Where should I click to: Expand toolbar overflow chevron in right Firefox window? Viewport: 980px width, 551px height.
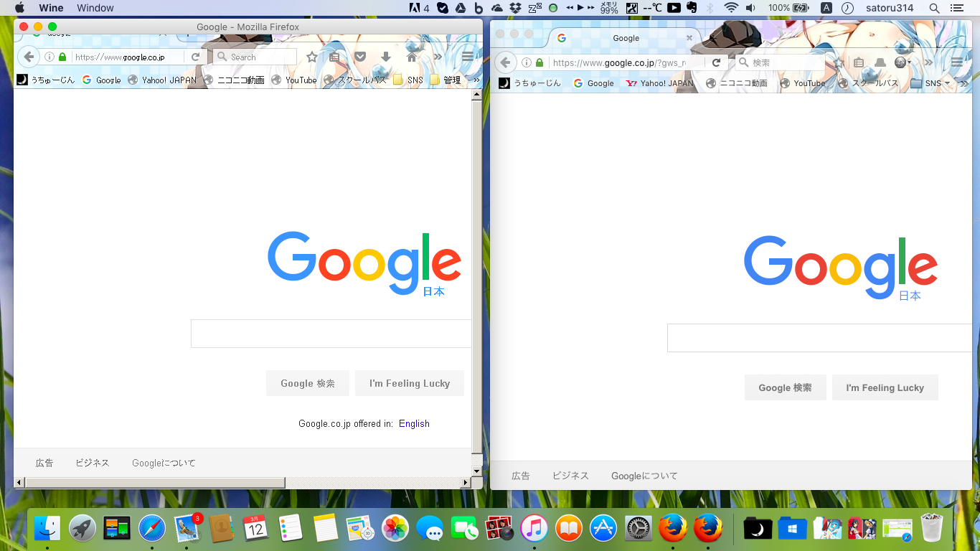click(x=928, y=62)
